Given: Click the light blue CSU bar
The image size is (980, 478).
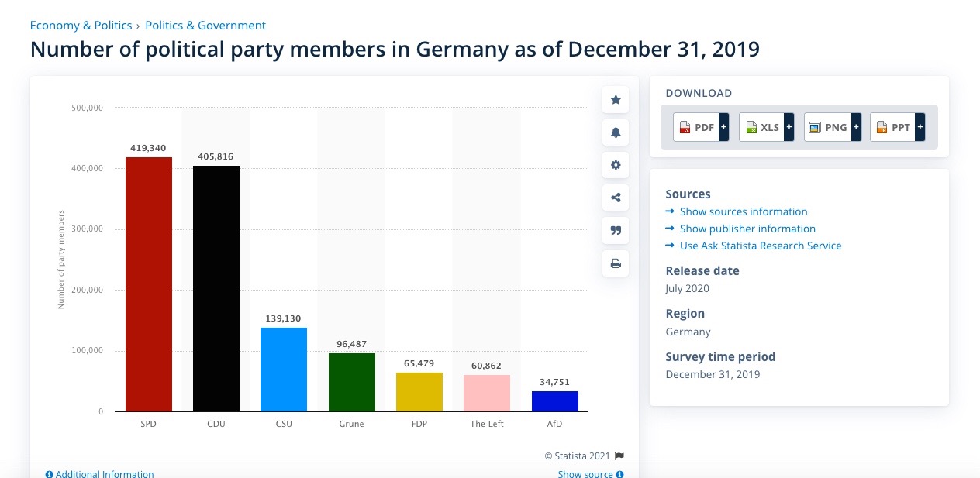Looking at the screenshot, I should 284,370.
